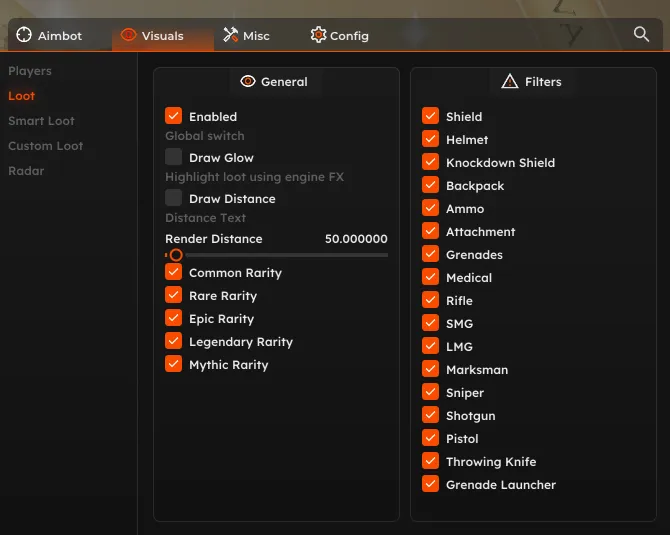Uncheck the Attachment filter
670x535 pixels.
(430, 231)
